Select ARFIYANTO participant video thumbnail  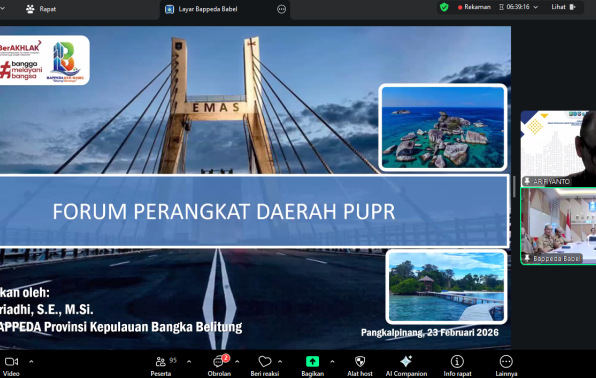pyautogui.click(x=558, y=148)
